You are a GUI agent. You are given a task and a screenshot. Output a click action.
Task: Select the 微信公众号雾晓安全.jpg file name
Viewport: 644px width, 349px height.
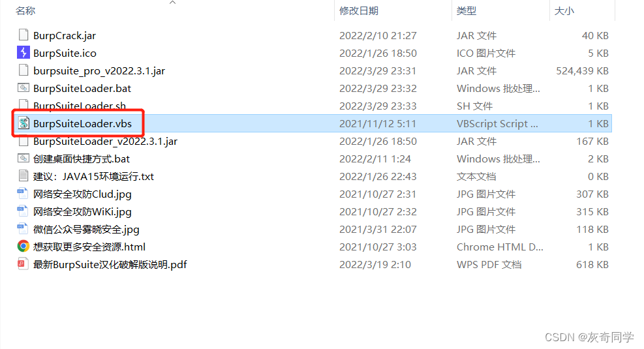(86, 230)
